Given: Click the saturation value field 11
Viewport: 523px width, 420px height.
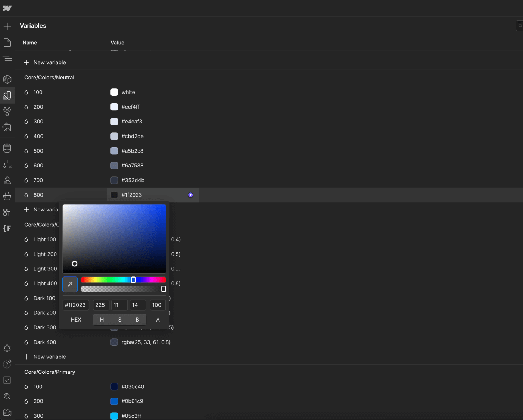Looking at the screenshot, I should (x=119, y=305).
